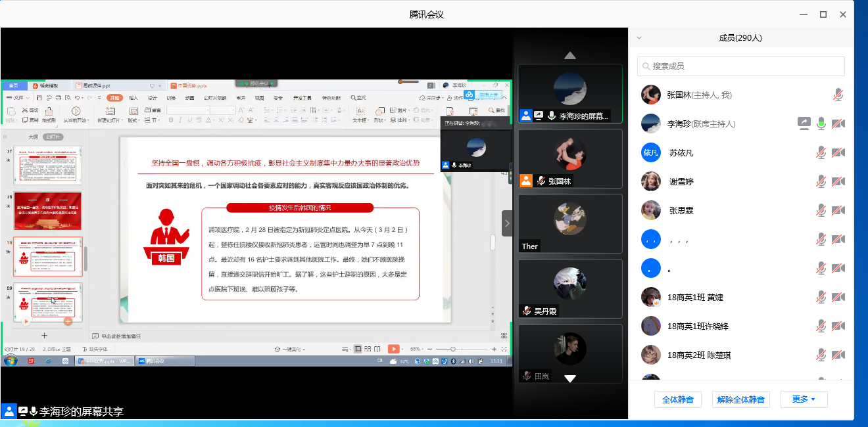Screen dimensions: 868x427
Task: Click 解除全体静音 to unmute all
Action: coord(741,399)
